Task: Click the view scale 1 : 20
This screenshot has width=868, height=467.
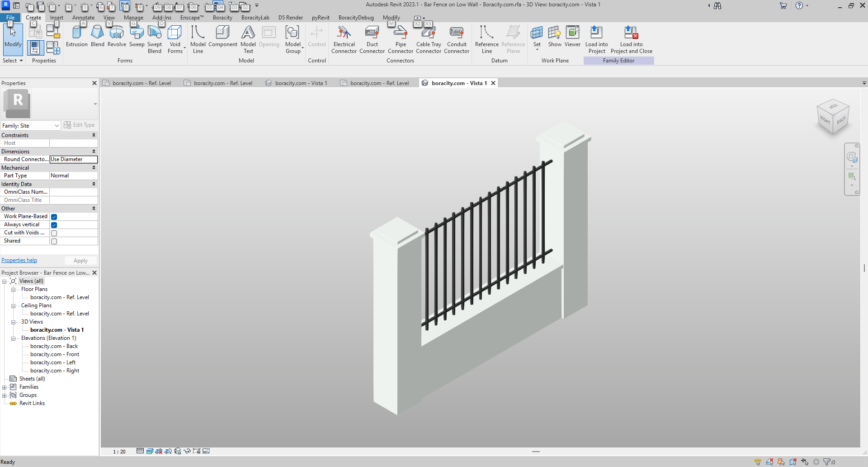Action: tap(119, 451)
